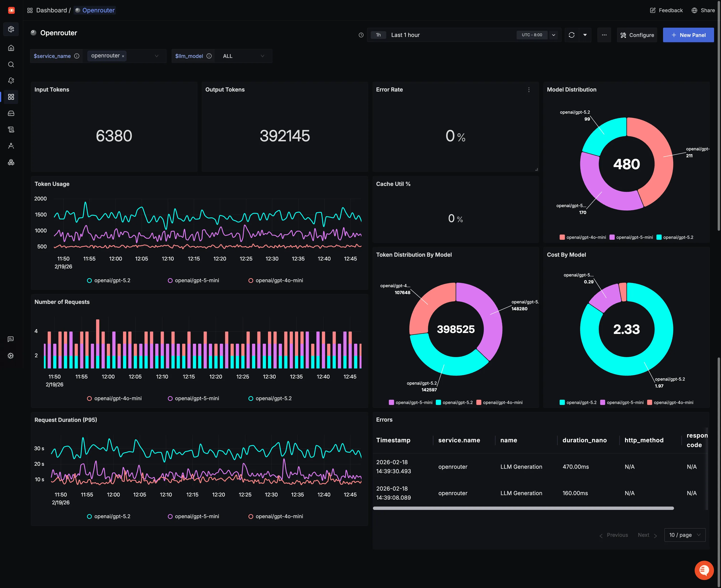This screenshot has height=588, width=721.
Task: Open Traces via the compass icon
Action: (11, 146)
